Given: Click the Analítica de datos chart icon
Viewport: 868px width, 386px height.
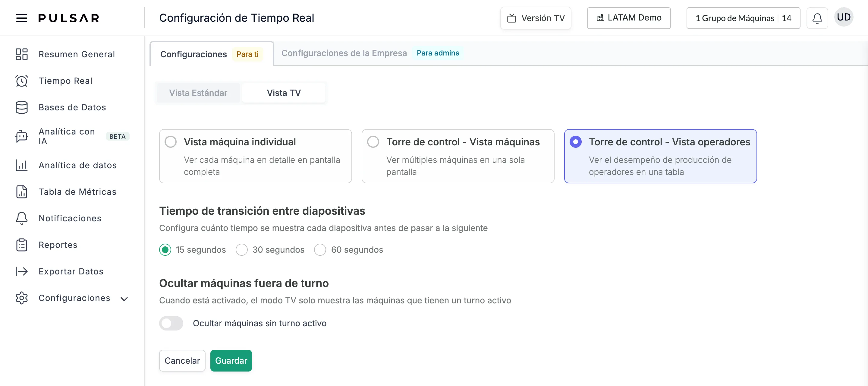Looking at the screenshot, I should coord(22,165).
